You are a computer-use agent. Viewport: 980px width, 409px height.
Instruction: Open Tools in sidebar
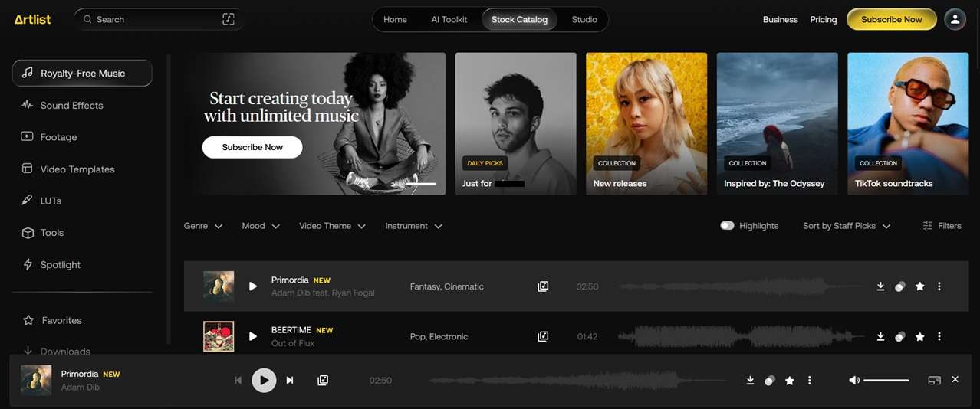coord(52,233)
